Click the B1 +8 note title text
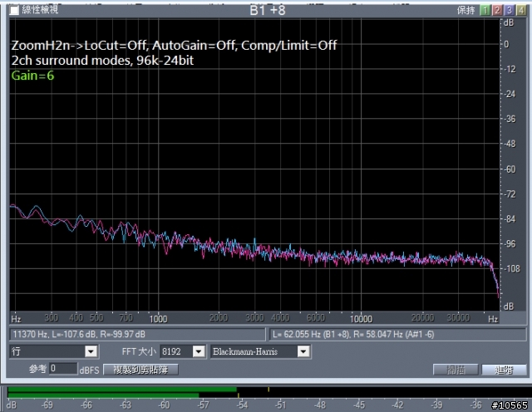The image size is (532, 412). pos(268,11)
